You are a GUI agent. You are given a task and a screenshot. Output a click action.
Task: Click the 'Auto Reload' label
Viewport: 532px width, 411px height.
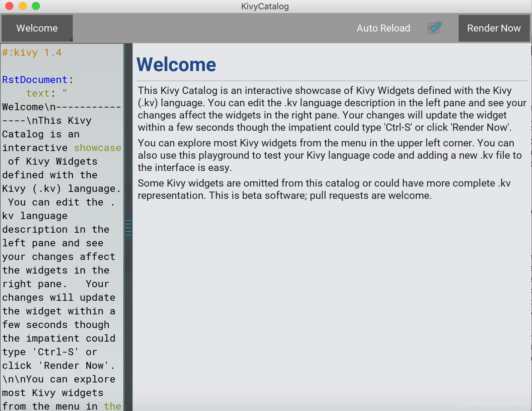click(x=383, y=28)
